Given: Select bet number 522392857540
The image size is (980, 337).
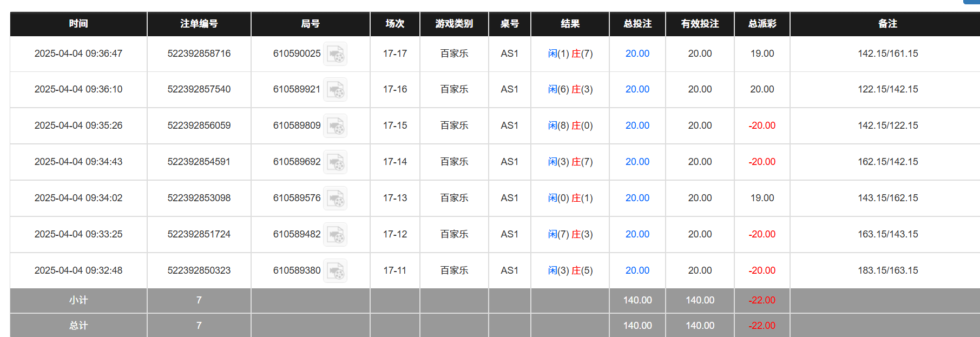Looking at the screenshot, I should tap(199, 89).
